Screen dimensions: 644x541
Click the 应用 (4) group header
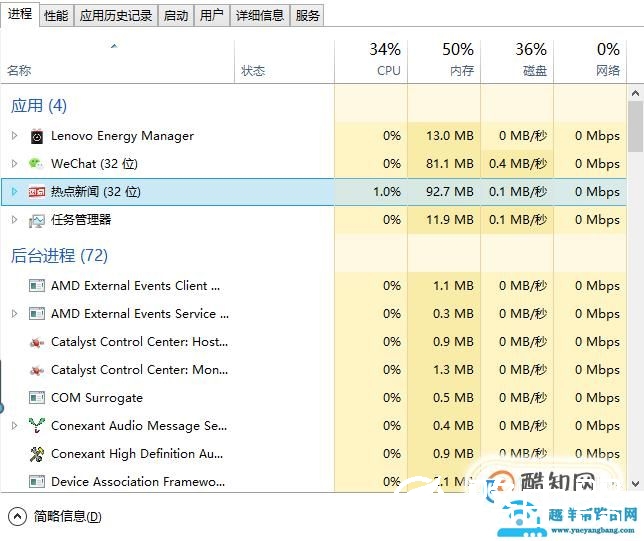(x=39, y=106)
